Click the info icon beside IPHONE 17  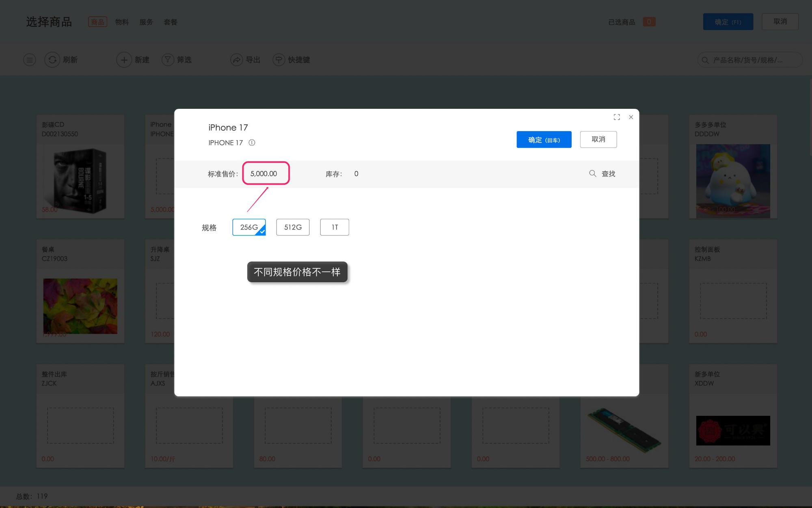pyautogui.click(x=252, y=143)
